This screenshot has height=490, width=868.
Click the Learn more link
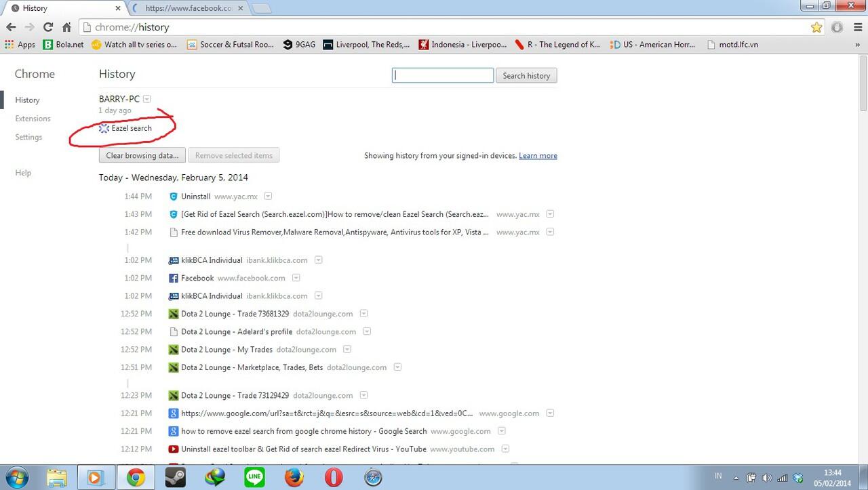click(x=538, y=156)
